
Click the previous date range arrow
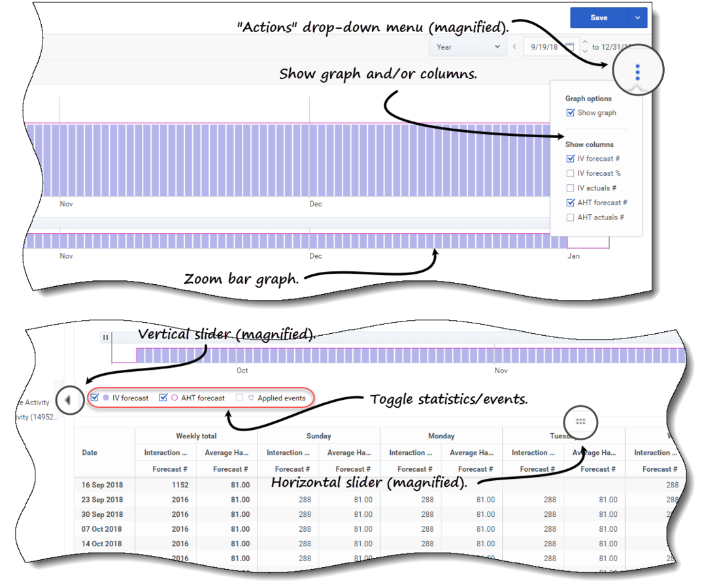pos(514,46)
